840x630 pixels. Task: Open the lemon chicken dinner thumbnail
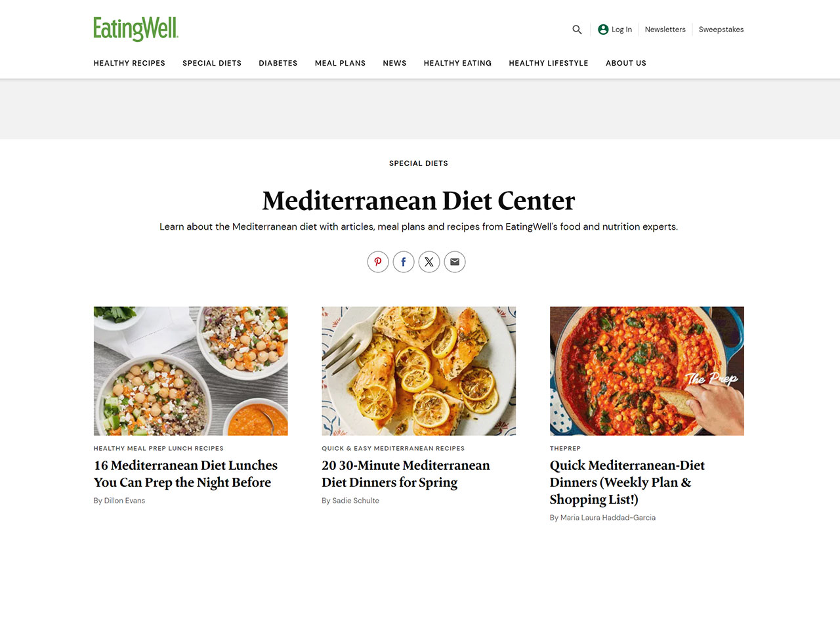point(419,371)
